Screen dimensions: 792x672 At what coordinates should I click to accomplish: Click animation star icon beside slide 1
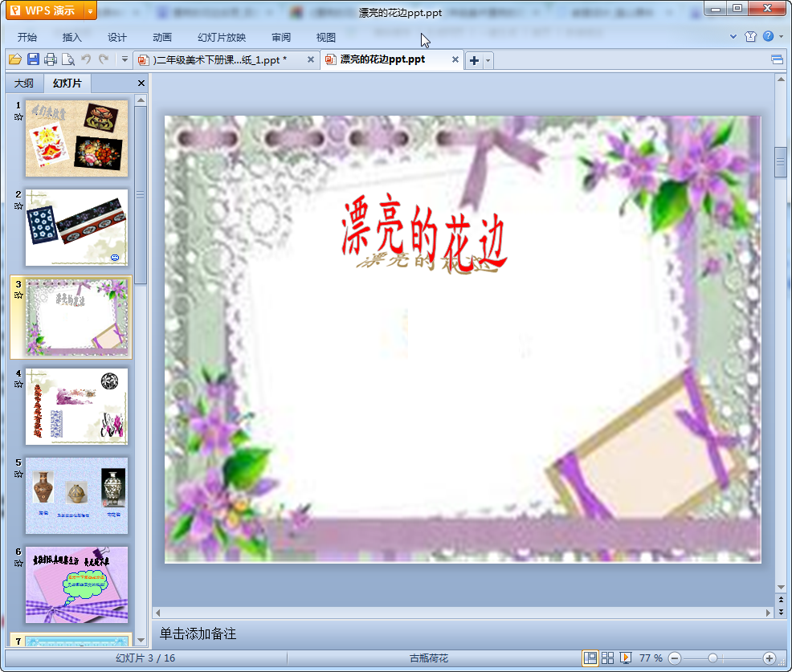point(18,116)
